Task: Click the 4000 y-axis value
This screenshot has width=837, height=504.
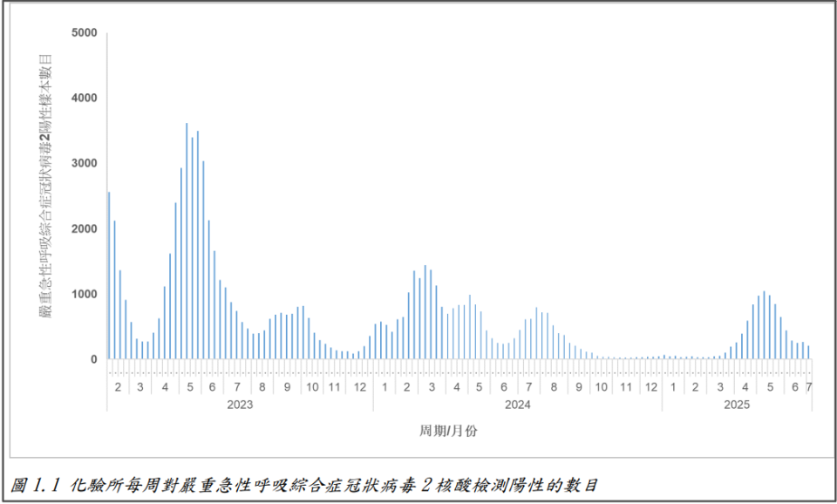Action: click(85, 99)
